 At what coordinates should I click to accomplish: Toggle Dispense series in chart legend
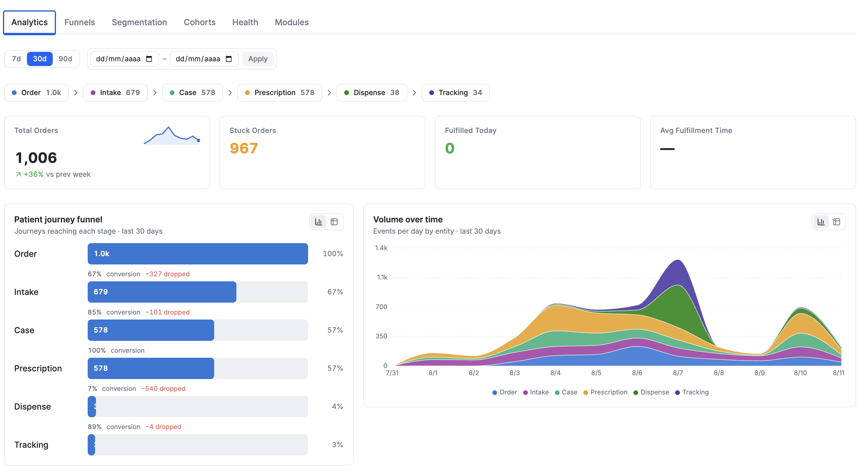coord(651,392)
